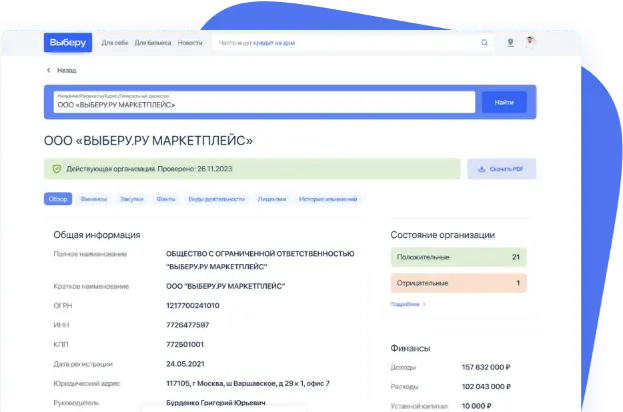This screenshot has width=623, height=412.
Task: Click the search magnifier icon in header
Action: coord(485,43)
